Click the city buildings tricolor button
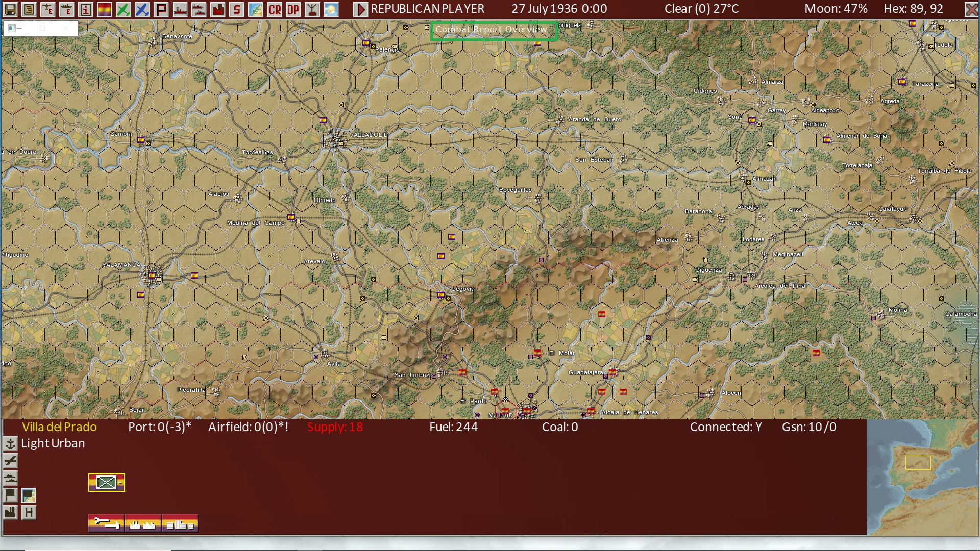This screenshot has height=551, width=980. pos(180,523)
